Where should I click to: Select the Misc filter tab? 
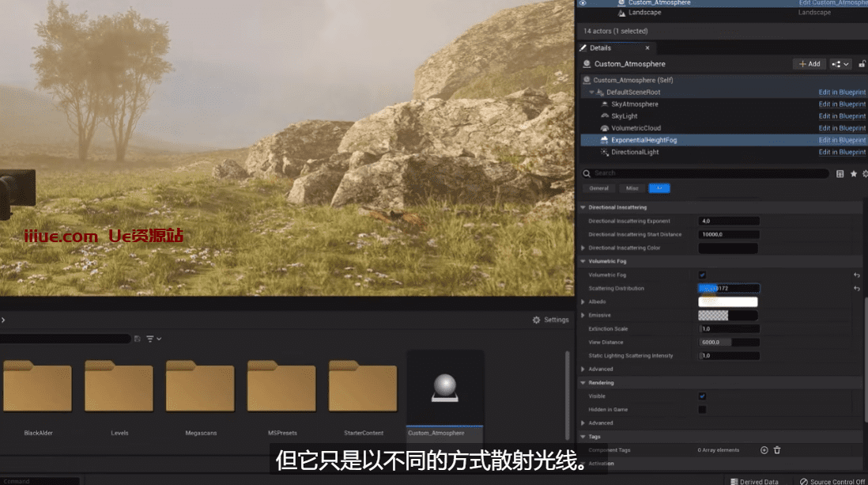(632, 188)
